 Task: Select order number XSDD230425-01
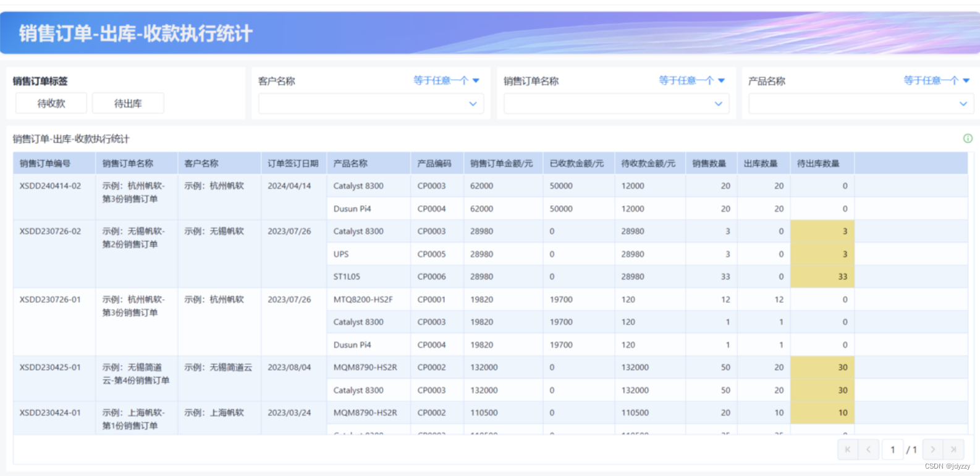(50, 367)
